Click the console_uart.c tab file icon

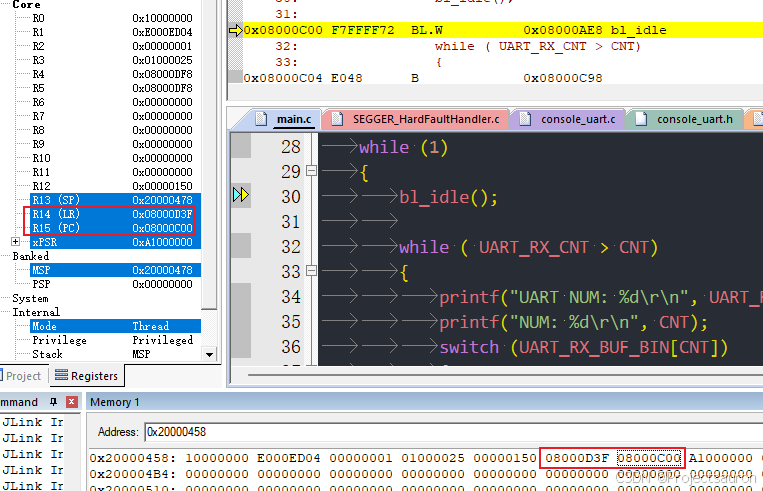click(525, 119)
